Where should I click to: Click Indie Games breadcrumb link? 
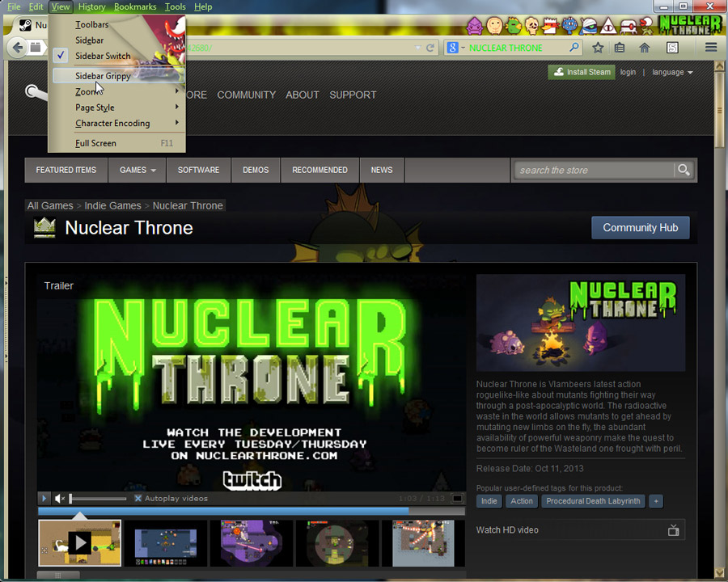coord(112,205)
